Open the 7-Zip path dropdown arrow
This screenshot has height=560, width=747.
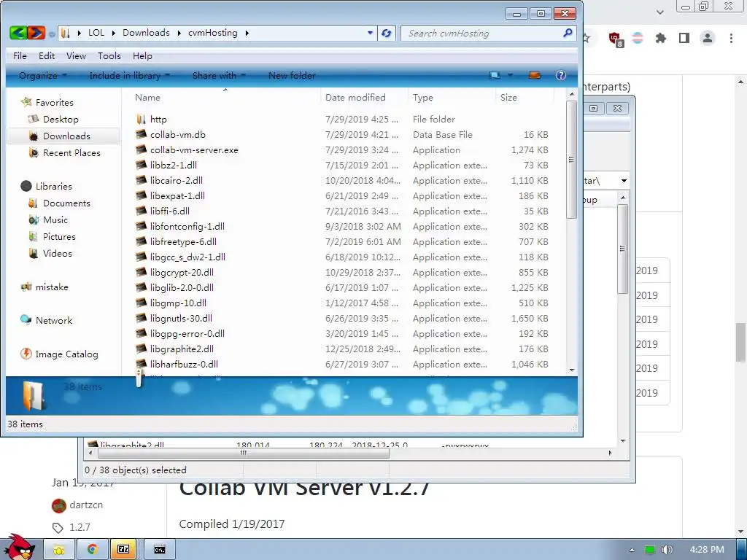(x=624, y=181)
